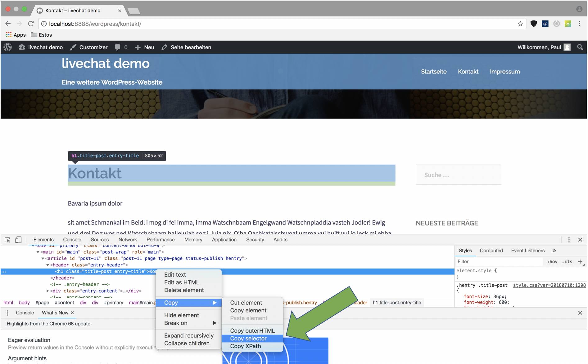Viewport: 588px width, 364px height.
Task: Open the shield extension icon
Action: (x=534, y=24)
